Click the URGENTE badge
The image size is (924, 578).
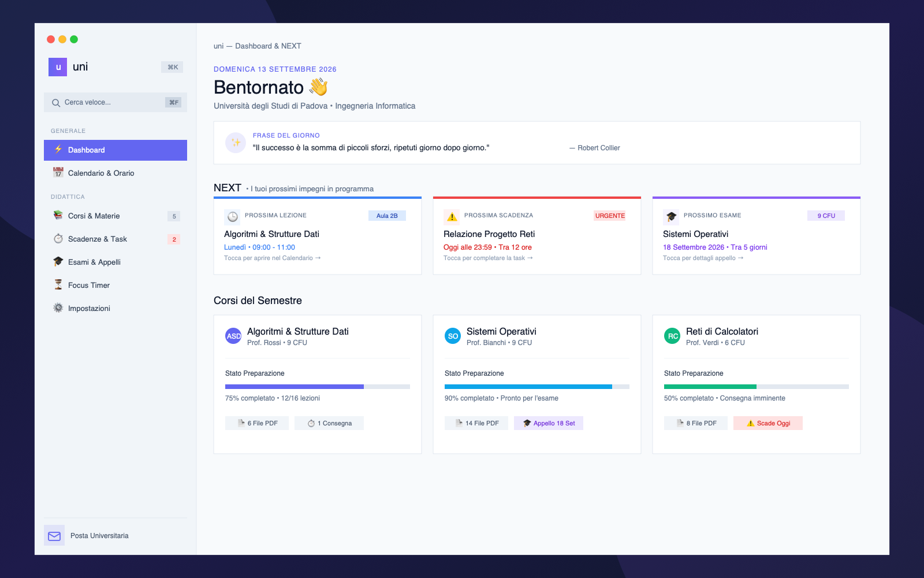point(610,216)
